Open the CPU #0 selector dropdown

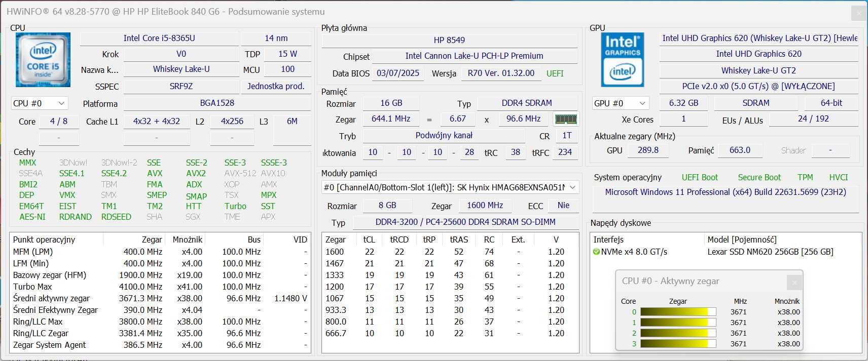39,103
